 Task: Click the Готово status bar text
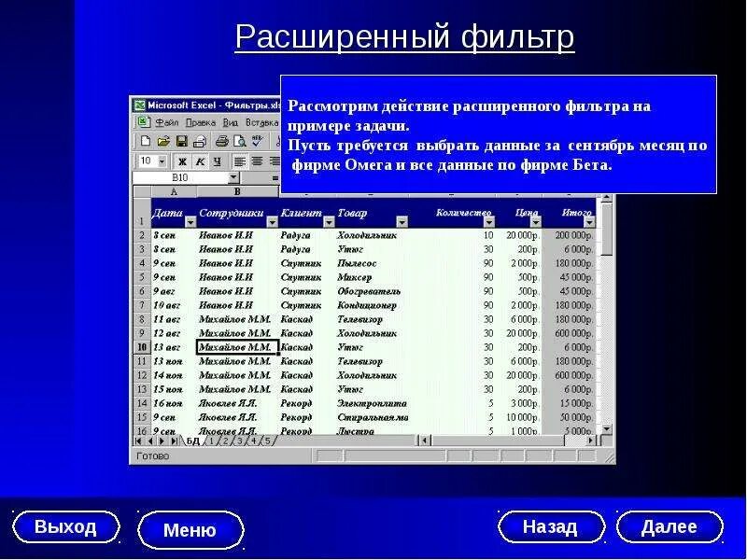tap(152, 455)
